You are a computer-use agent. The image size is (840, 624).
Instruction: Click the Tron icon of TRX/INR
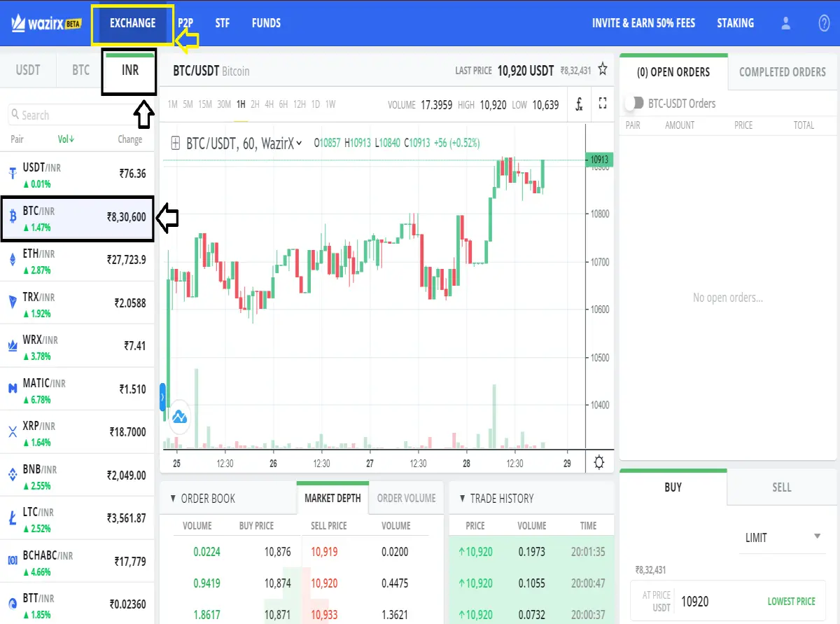tap(12, 303)
